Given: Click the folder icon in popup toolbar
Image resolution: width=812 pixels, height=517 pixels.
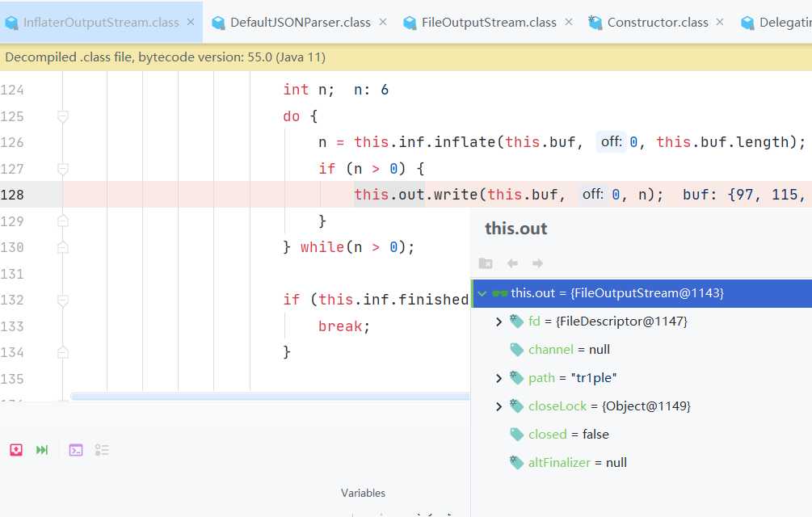Looking at the screenshot, I should tap(486, 263).
